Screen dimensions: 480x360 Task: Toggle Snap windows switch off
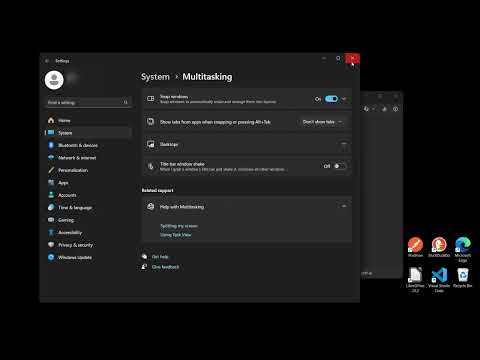click(331, 99)
